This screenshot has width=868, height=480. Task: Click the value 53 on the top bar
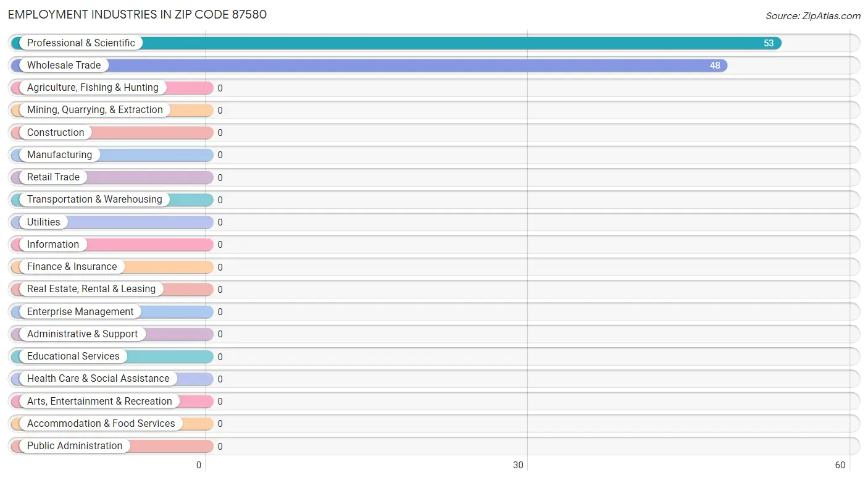tap(769, 43)
